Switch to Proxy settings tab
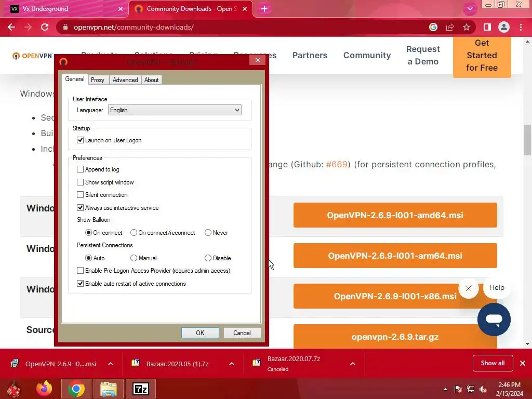The image size is (532, 399). click(x=97, y=79)
